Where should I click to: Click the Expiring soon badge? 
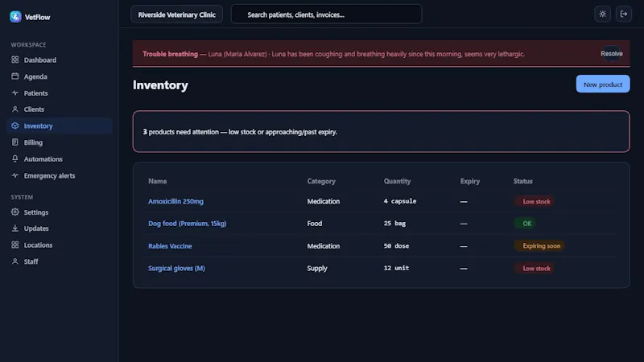[x=539, y=246]
